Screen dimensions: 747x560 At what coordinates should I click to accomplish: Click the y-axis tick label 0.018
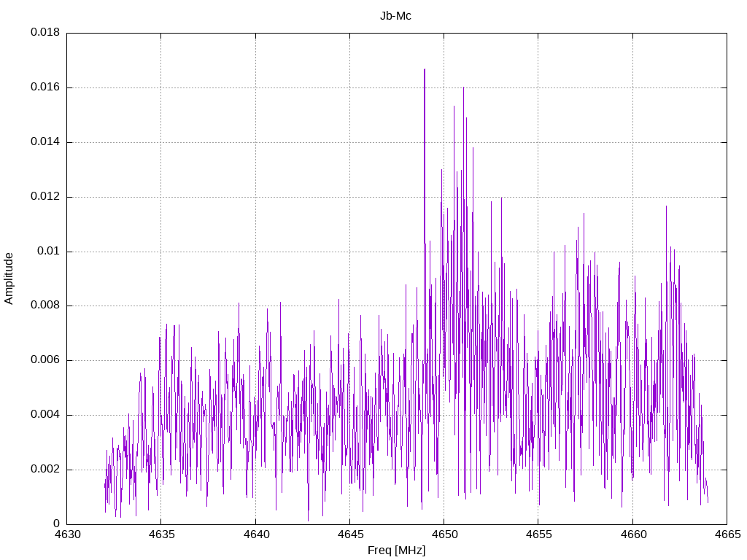45,32
